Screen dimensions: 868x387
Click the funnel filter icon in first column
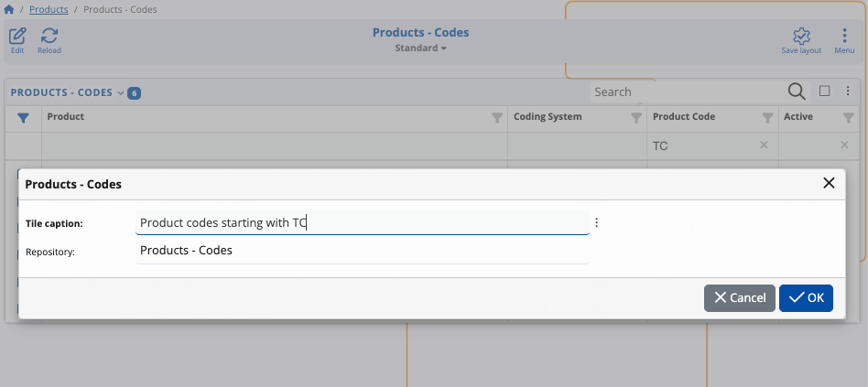pos(24,117)
